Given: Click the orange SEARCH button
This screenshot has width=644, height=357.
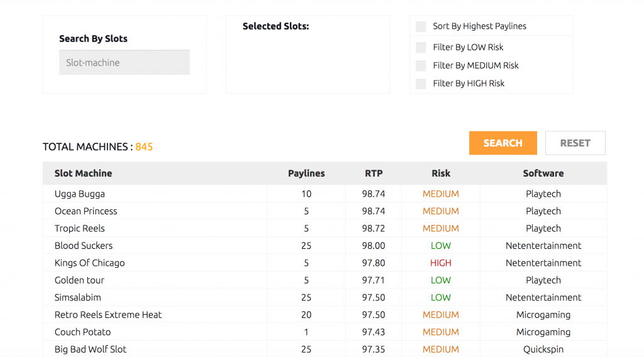Looking at the screenshot, I should [502, 143].
